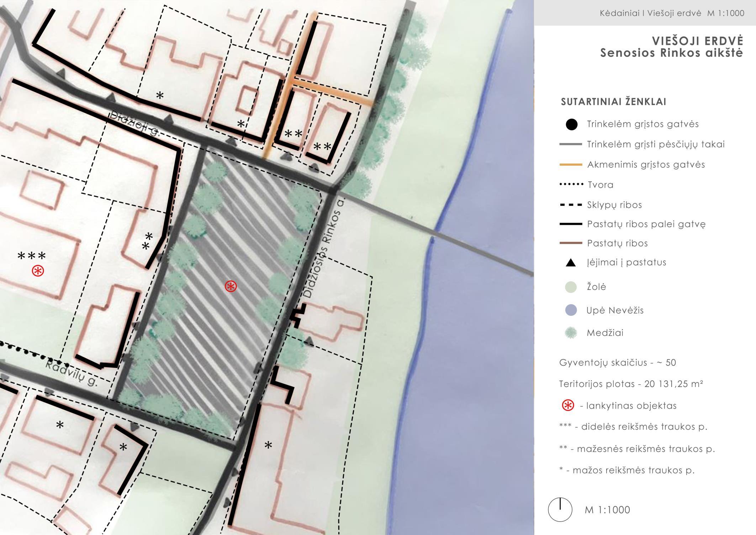The height and width of the screenshot is (535, 756).
Task: Click the red visitable-object marker in the left building
Action: (38, 271)
